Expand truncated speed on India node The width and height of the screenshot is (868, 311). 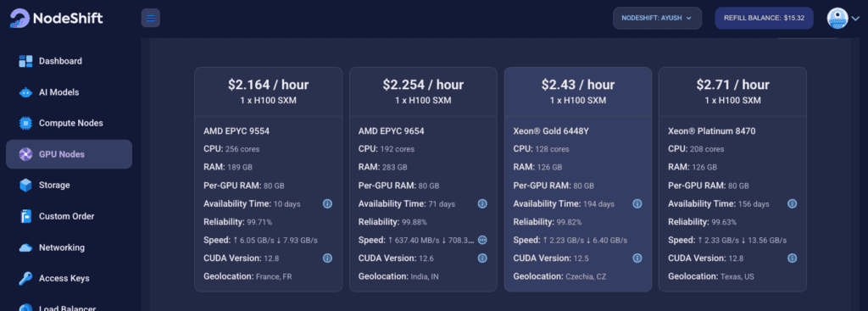[x=482, y=240]
